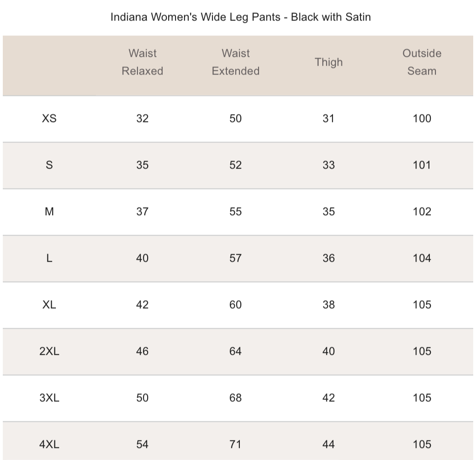Click the M size row label
The width and height of the screenshot is (476, 460).
pyautogui.click(x=49, y=211)
